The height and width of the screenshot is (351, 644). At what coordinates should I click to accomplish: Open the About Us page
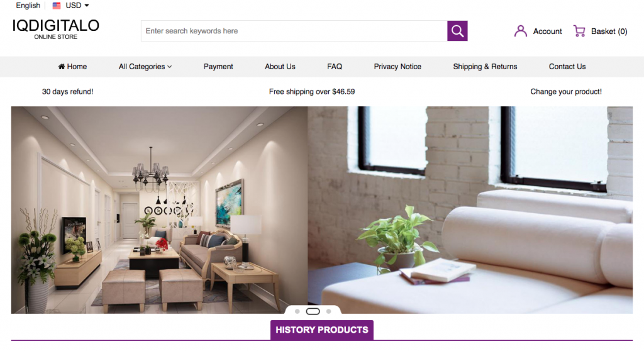coord(280,67)
